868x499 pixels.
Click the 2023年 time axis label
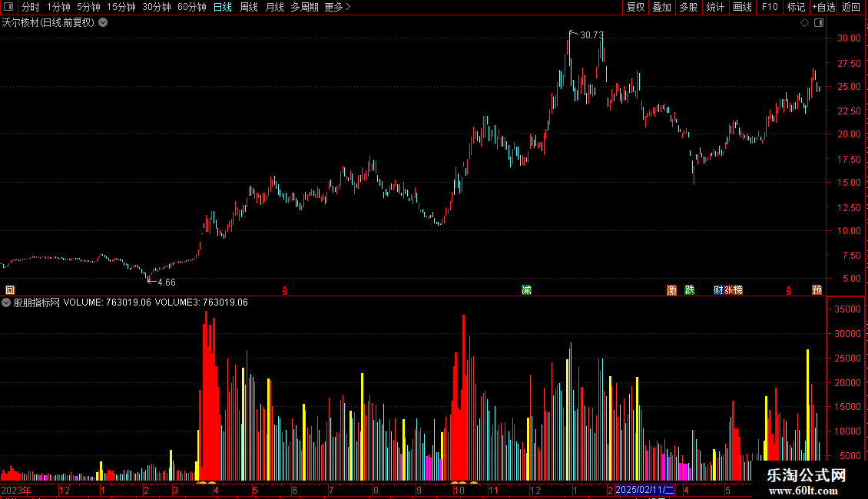pos(16,490)
